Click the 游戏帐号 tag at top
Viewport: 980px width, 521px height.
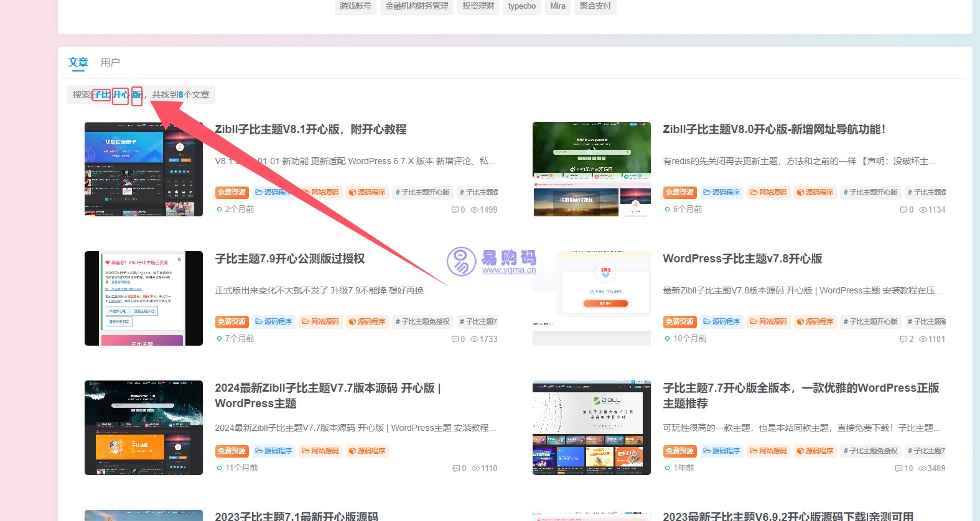[x=355, y=6]
